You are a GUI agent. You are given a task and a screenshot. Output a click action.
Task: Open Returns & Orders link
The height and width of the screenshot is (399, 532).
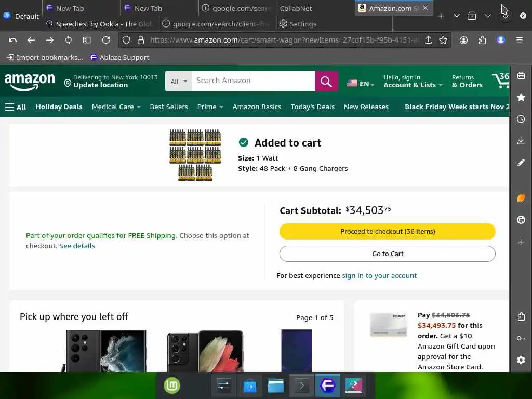point(467,82)
